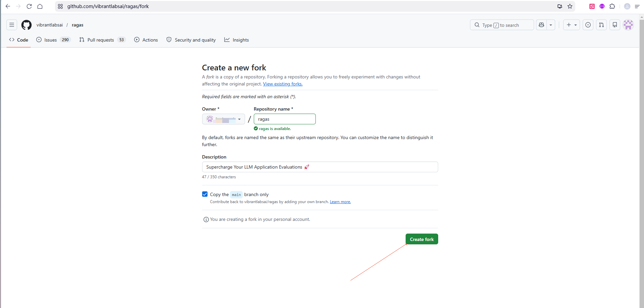Open the browser menu icon at far right
Viewport: 644px width, 308px height.
pos(637,6)
